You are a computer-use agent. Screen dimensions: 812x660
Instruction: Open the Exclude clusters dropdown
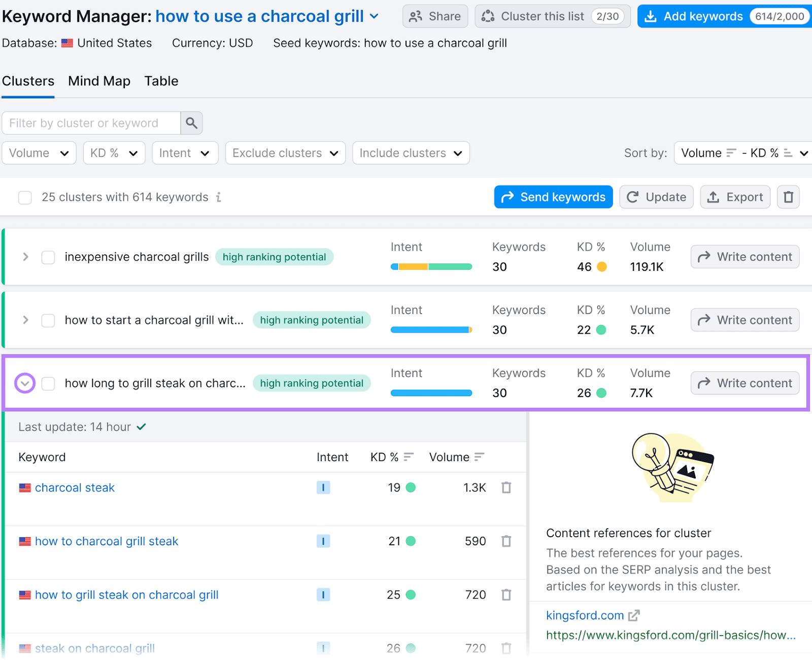[285, 153]
